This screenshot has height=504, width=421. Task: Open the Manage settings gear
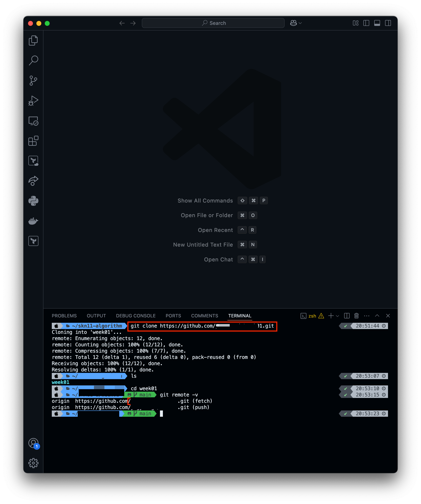point(33,463)
